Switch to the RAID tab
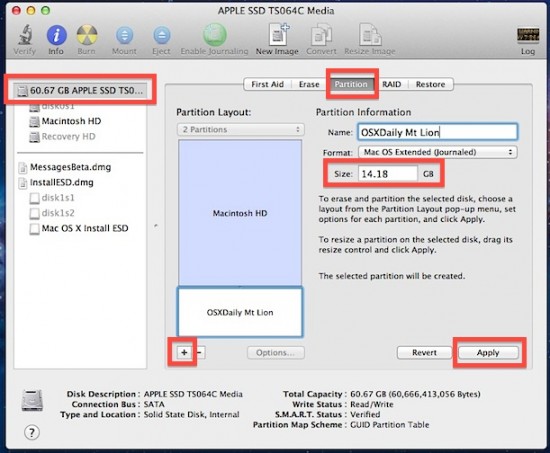550x453 pixels. click(391, 84)
